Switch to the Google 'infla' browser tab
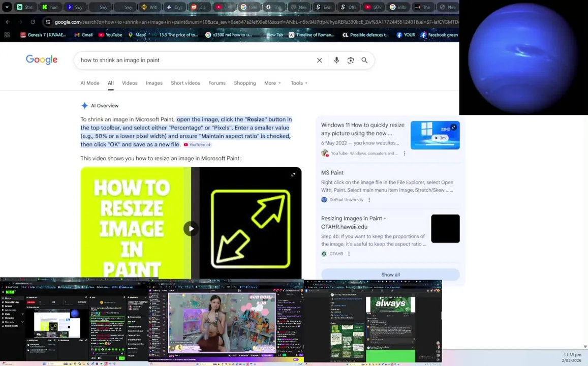This screenshot has height=366, width=588. [x=398, y=7]
